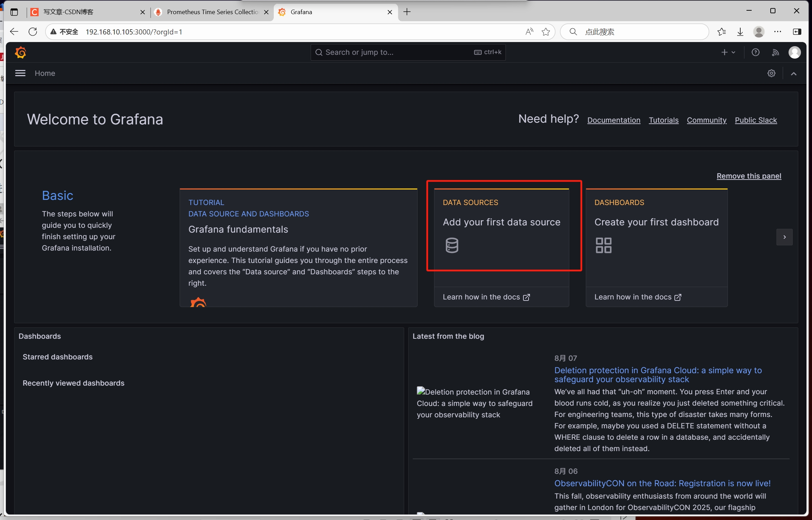This screenshot has width=812, height=520.
Task: Click next arrow on setup cards
Action: [x=784, y=237]
